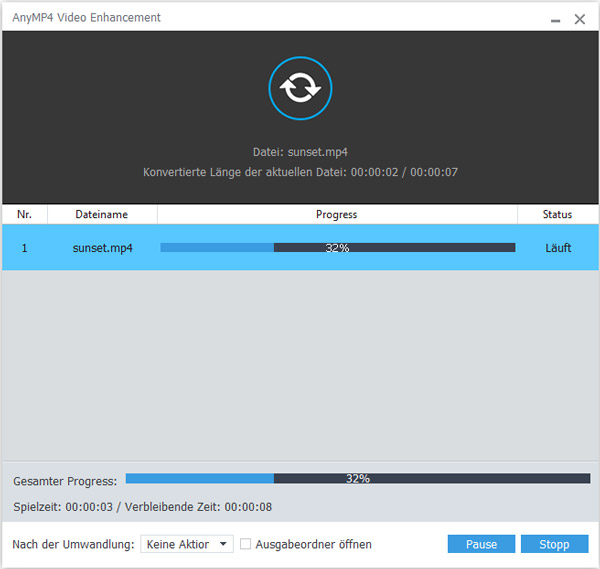The width and height of the screenshot is (600, 569).
Task: Click the Gesamter Progress bar
Action: click(358, 478)
